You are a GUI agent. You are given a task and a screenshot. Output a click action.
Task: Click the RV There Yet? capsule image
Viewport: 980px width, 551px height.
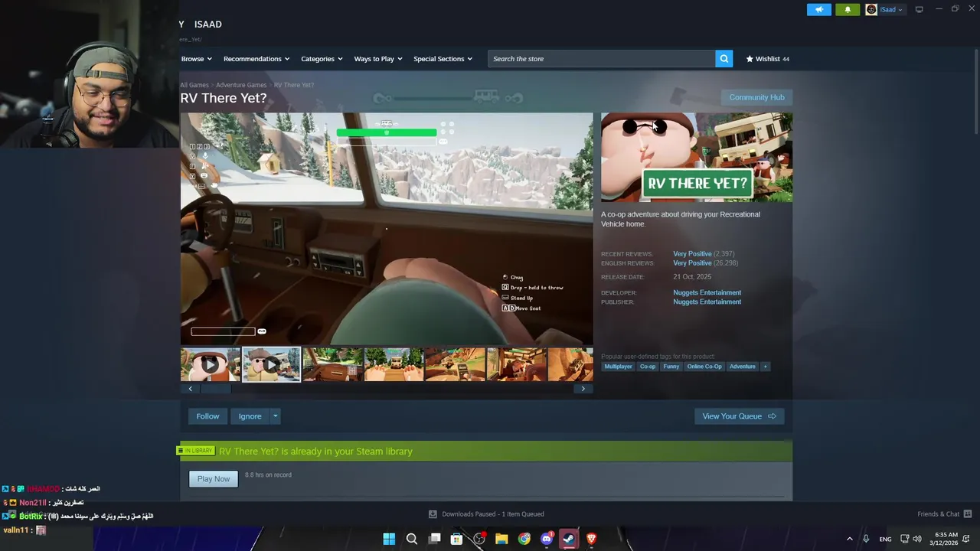click(x=697, y=158)
